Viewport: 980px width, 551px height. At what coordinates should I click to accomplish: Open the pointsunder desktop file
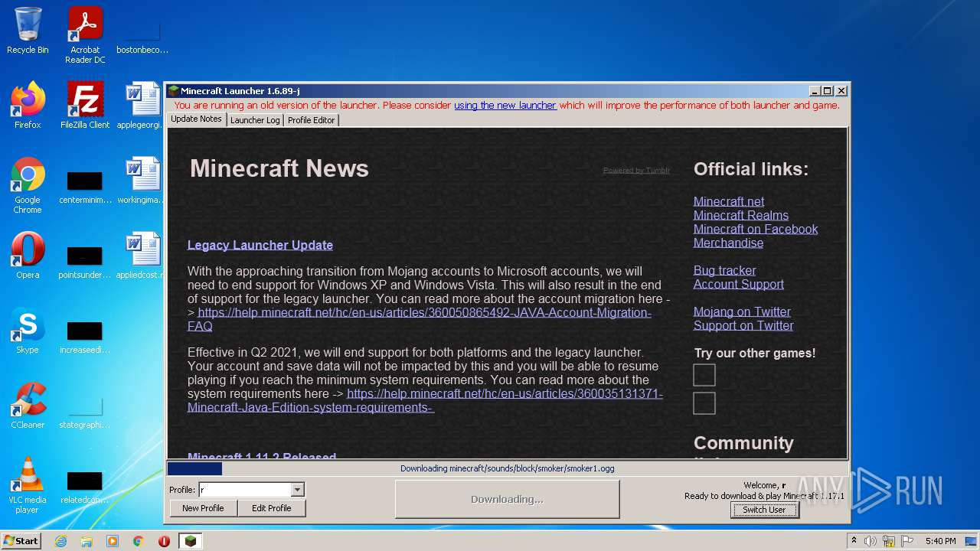pos(85,262)
